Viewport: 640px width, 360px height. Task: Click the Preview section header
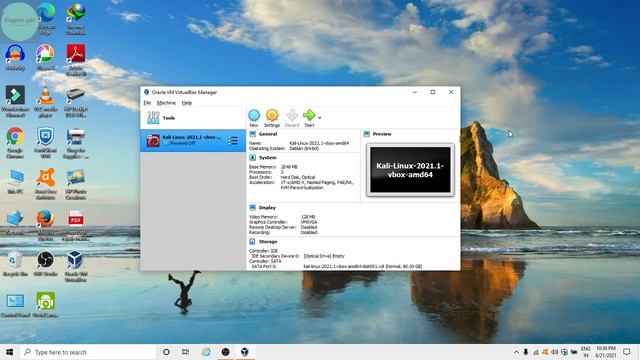(x=382, y=134)
